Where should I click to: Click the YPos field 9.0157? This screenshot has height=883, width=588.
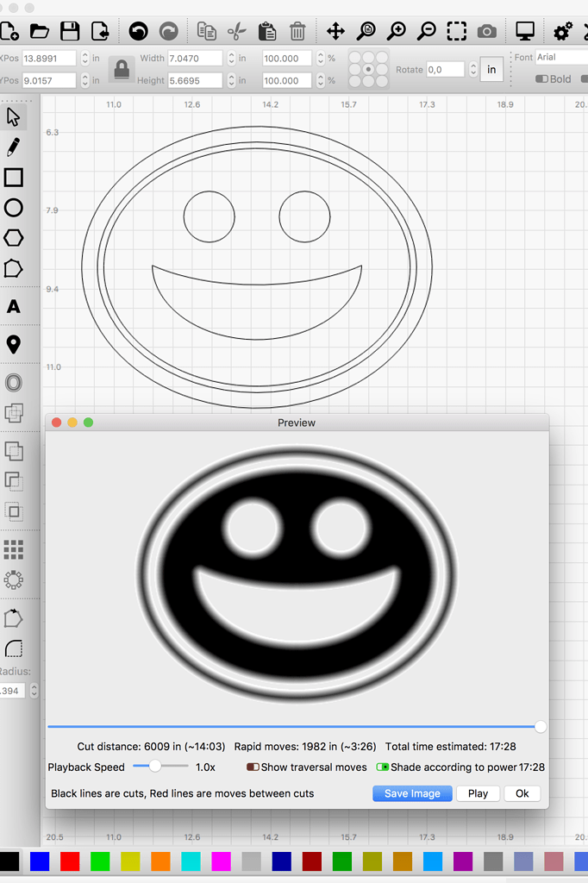pos(49,80)
